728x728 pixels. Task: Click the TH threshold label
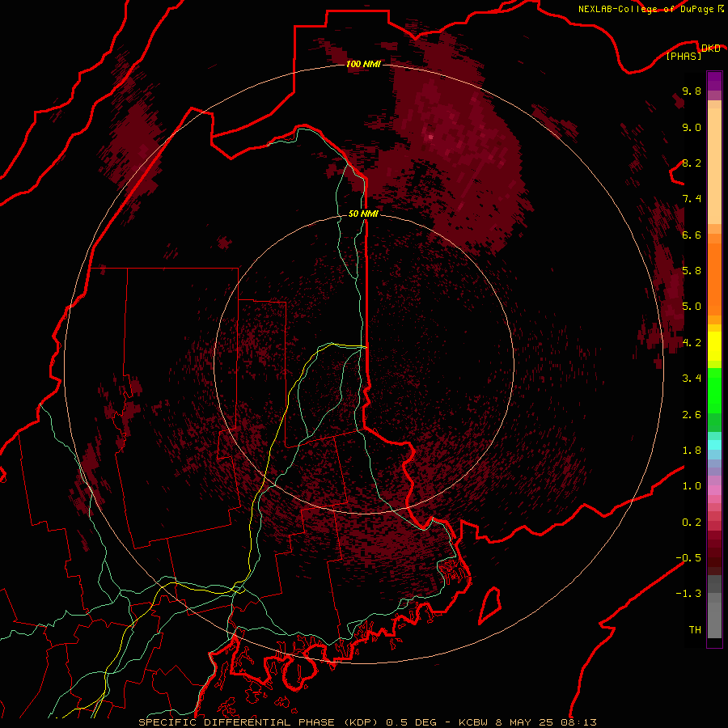pyautogui.click(x=695, y=630)
